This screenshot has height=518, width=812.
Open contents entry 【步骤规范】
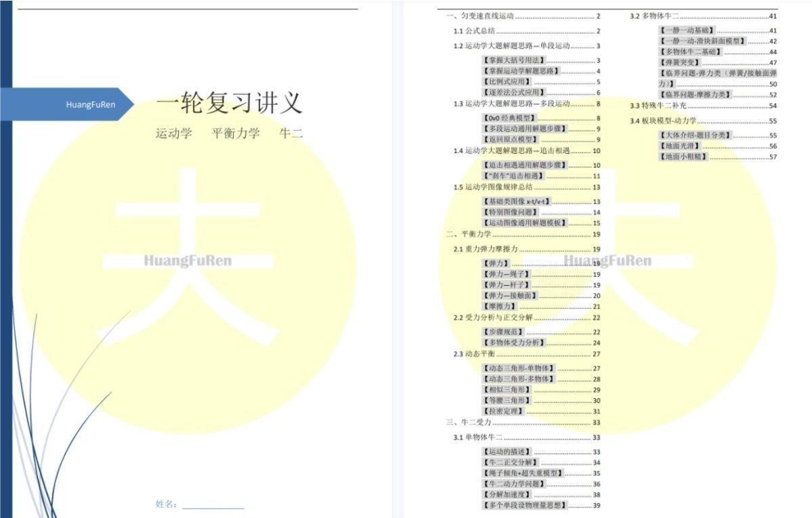[x=541, y=332]
